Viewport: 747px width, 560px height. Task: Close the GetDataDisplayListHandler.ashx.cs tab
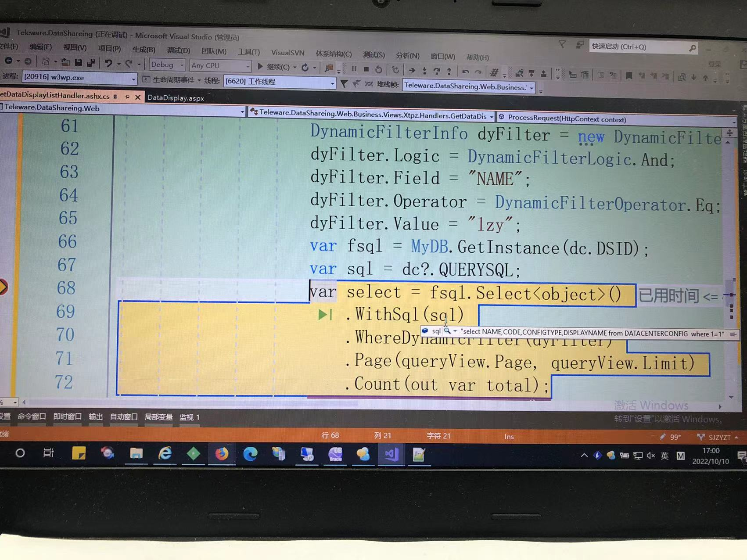tap(138, 97)
